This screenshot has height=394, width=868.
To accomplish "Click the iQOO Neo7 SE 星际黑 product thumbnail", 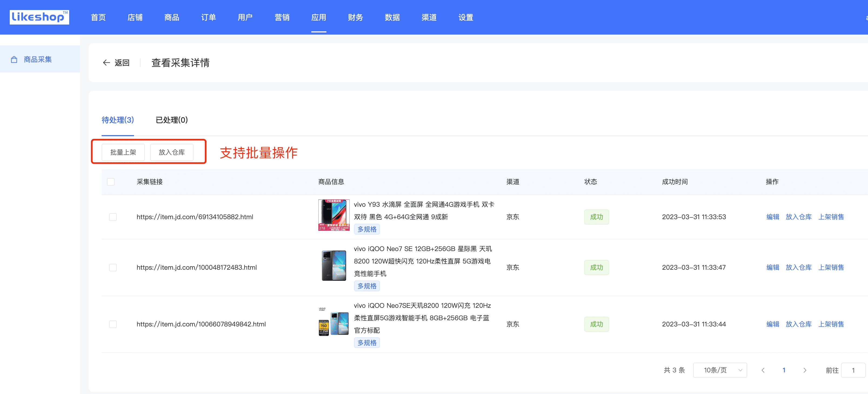I will 334,266.
